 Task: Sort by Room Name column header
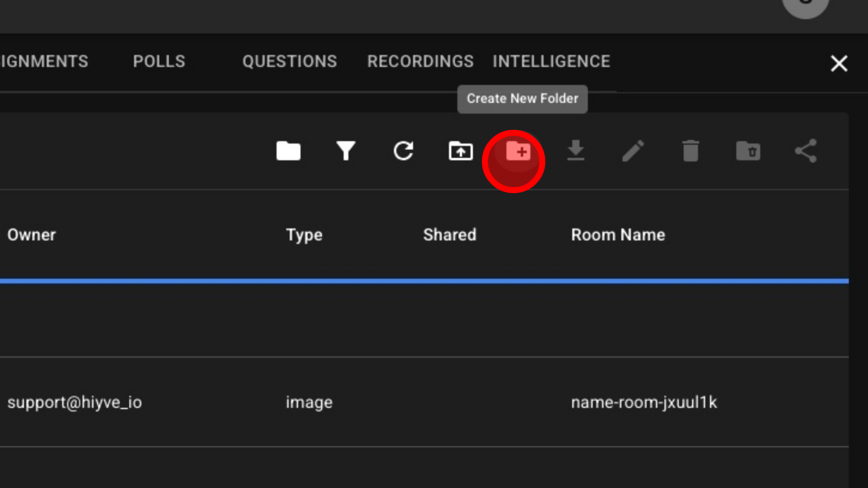[617, 234]
